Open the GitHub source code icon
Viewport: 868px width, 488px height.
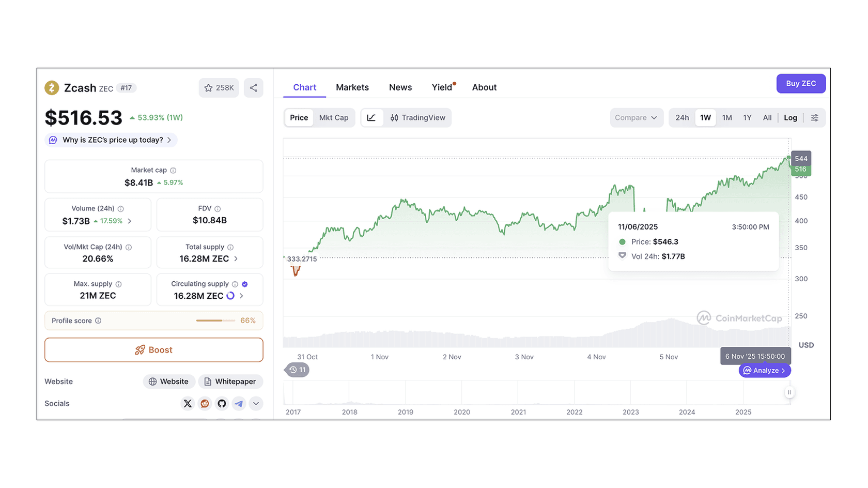tap(222, 403)
